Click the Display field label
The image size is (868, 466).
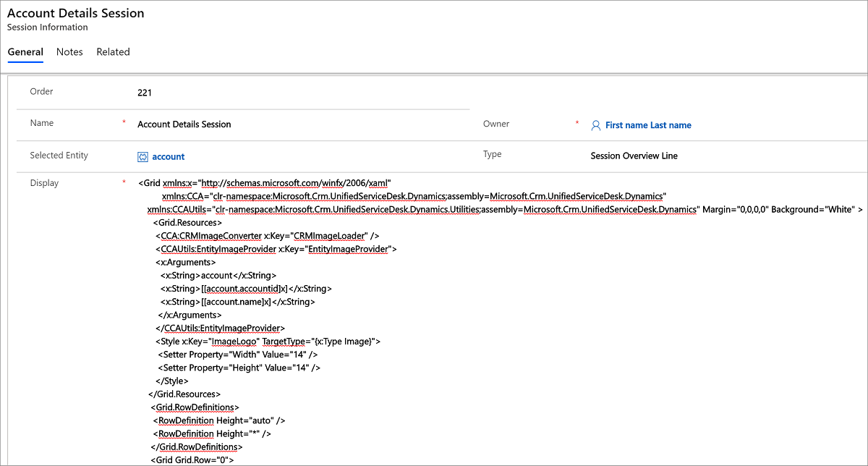[x=44, y=183]
